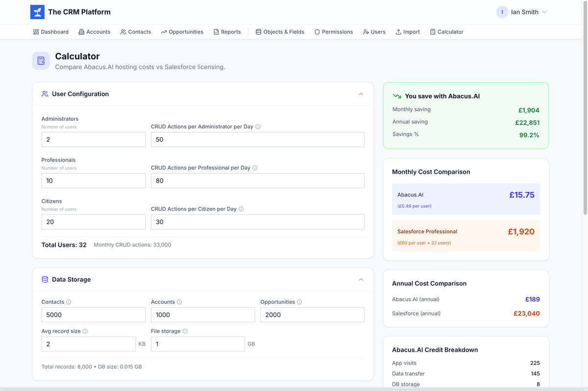This screenshot has width=588, height=391.
Task: Open the Reports menu item
Action: (227, 32)
